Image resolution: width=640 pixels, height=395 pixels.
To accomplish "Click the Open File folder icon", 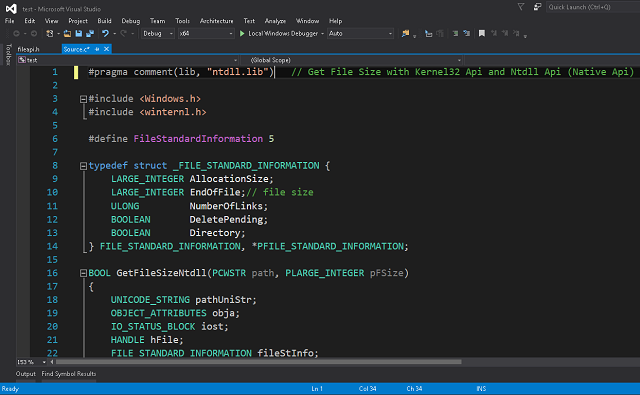I will [67, 33].
